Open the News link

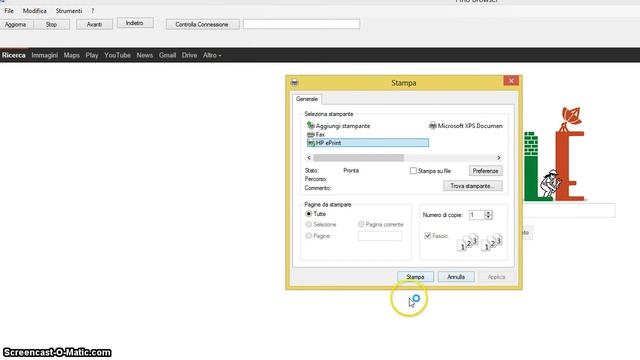coord(144,55)
